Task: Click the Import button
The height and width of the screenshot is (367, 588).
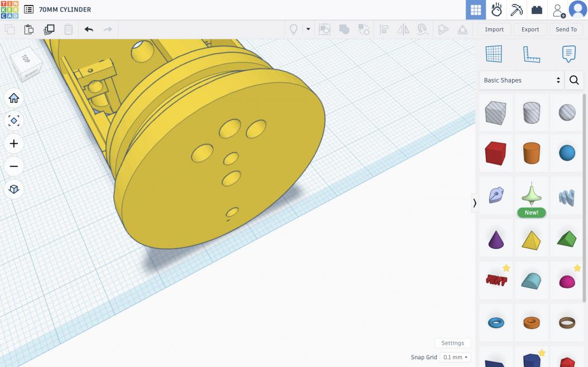Action: tap(494, 30)
